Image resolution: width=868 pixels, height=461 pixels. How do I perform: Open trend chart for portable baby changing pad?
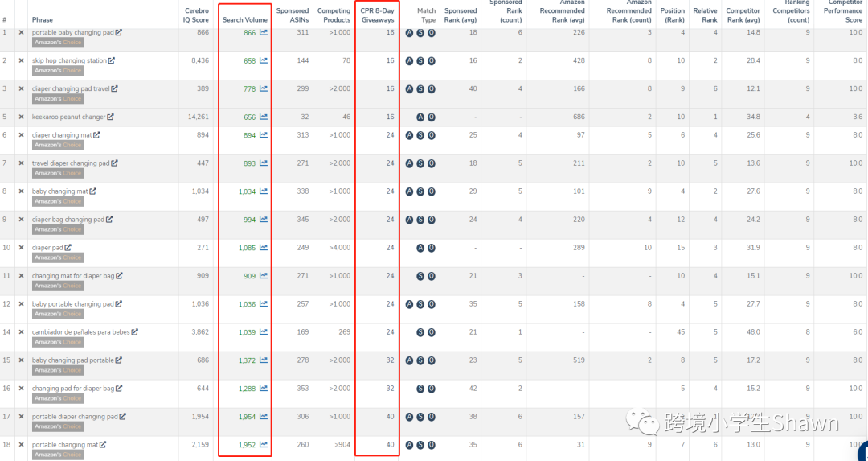click(264, 33)
